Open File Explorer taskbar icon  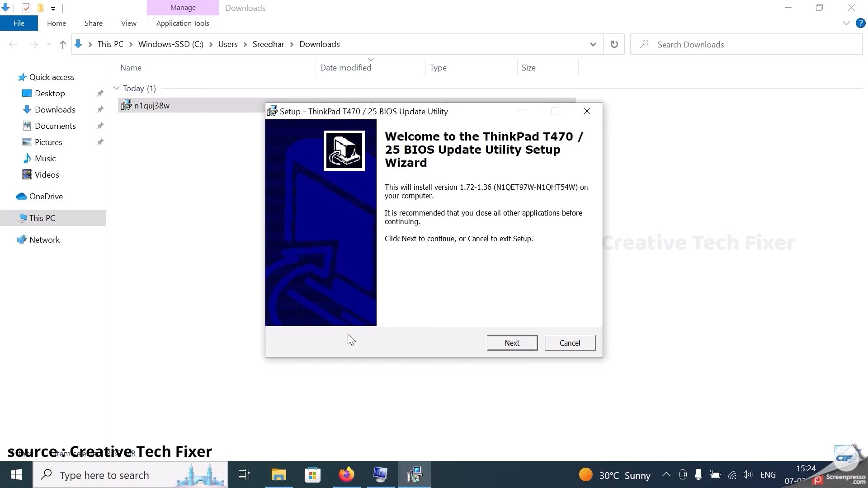tap(278, 475)
